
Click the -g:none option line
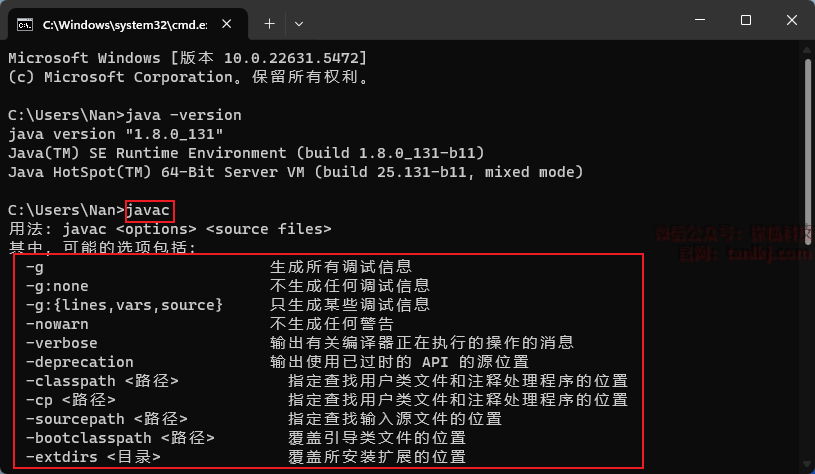pyautogui.click(x=57, y=286)
